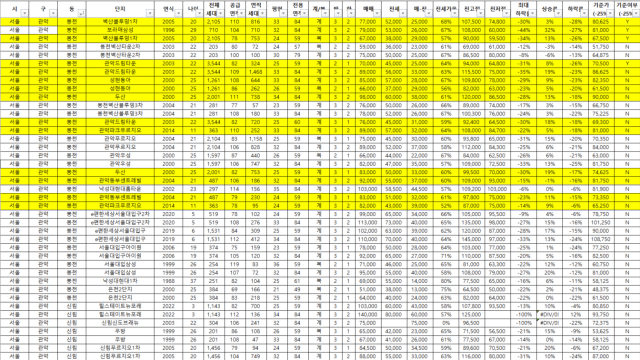The height and width of the screenshot is (360, 640).
Task: Select the 140,000 sale price cell
Action: (x=368, y=315)
